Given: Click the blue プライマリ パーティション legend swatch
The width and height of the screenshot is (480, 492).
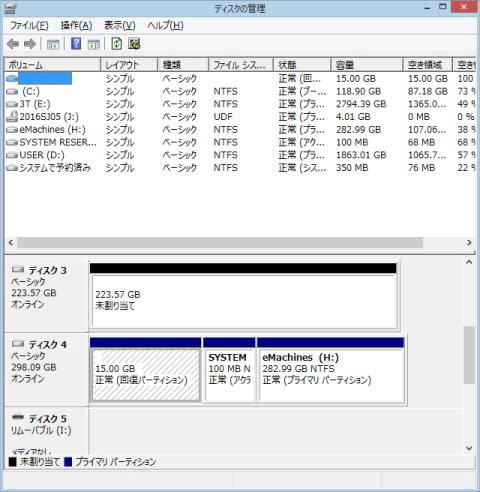Looking at the screenshot, I should (x=68, y=462).
